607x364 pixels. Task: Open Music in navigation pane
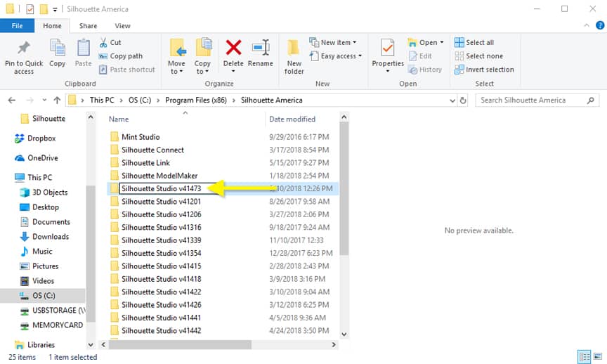click(42, 252)
